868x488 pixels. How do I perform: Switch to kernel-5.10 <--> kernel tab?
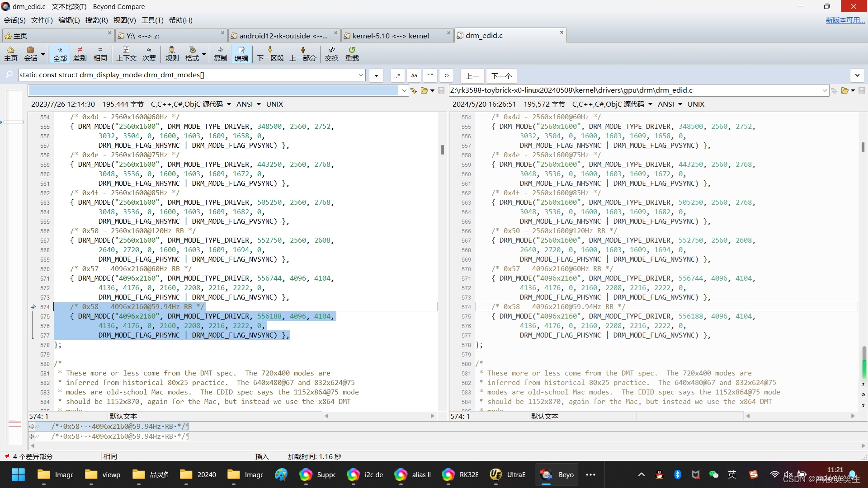click(x=397, y=36)
